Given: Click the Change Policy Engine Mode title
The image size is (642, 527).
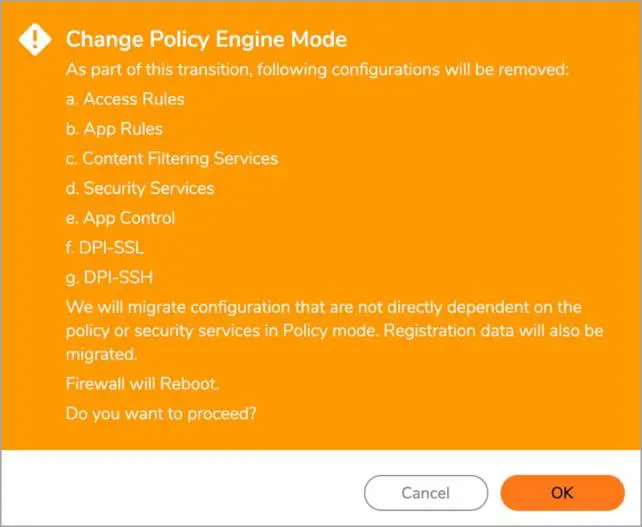Looking at the screenshot, I should 206,40.
